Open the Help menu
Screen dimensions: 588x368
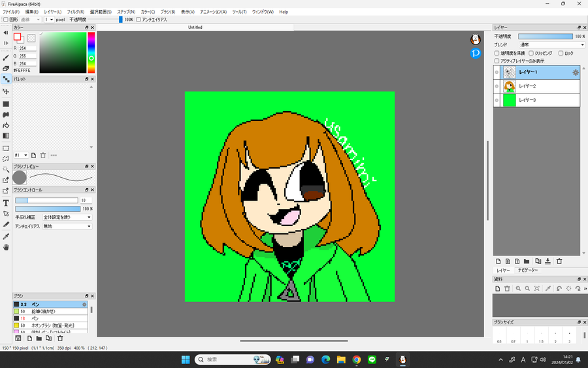click(284, 12)
